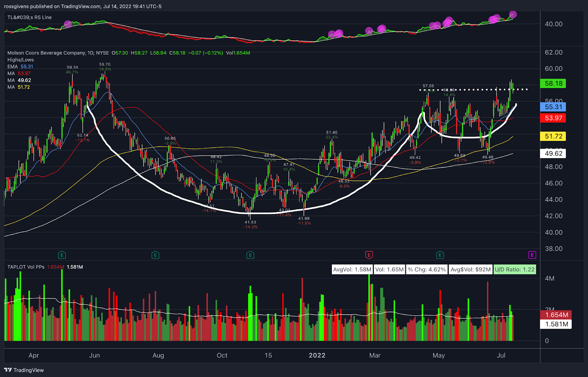
Task: Select the Mar label on the time axis
Action: pyautogui.click(x=375, y=355)
